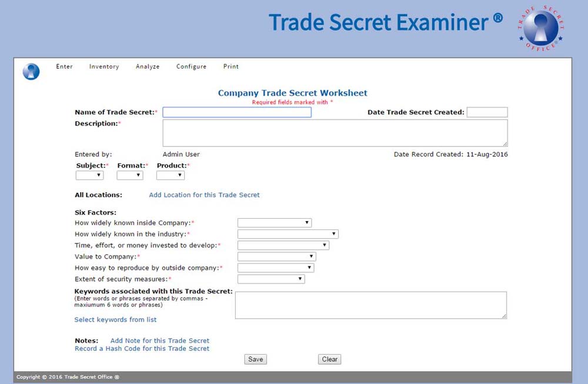Open the 'How easy to reproduce' dropdown
The height and width of the screenshot is (384, 588).
[276, 268]
